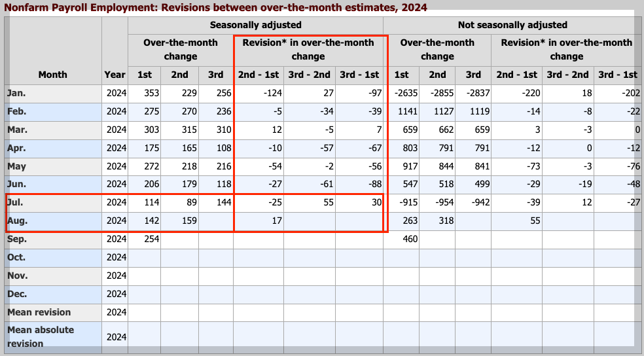
Task: Select the March value 662
Action: tap(446, 130)
